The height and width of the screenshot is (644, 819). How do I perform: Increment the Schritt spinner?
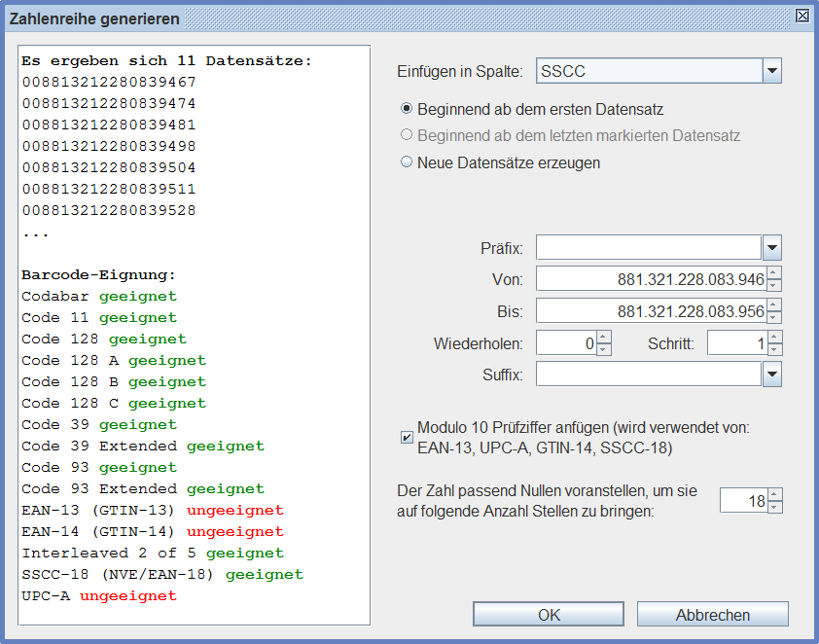coord(774,337)
